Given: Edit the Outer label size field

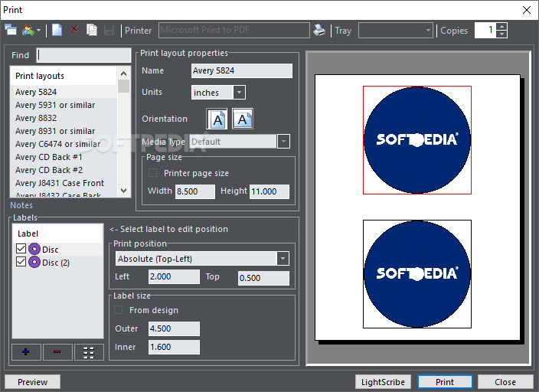Looking at the screenshot, I should pos(174,328).
